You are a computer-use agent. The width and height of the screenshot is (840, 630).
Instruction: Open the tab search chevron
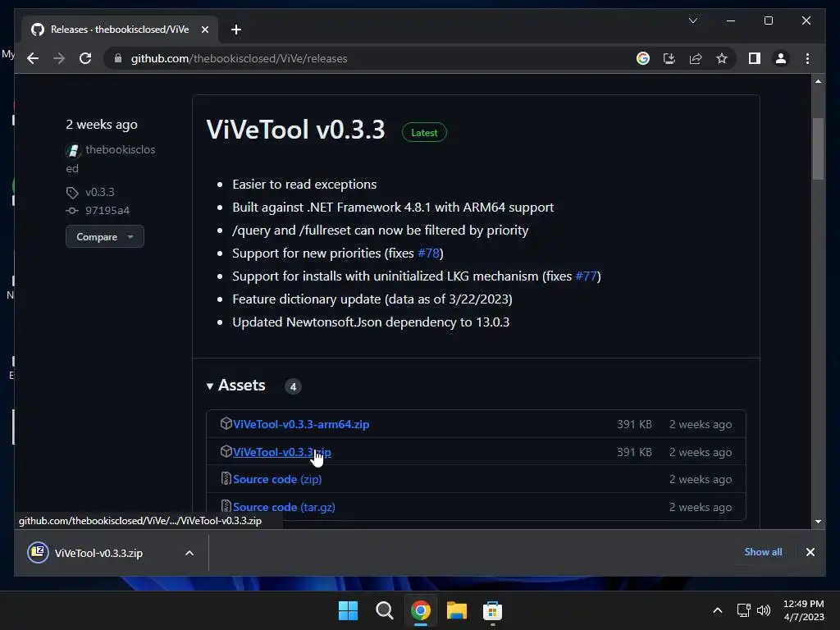pyautogui.click(x=692, y=21)
